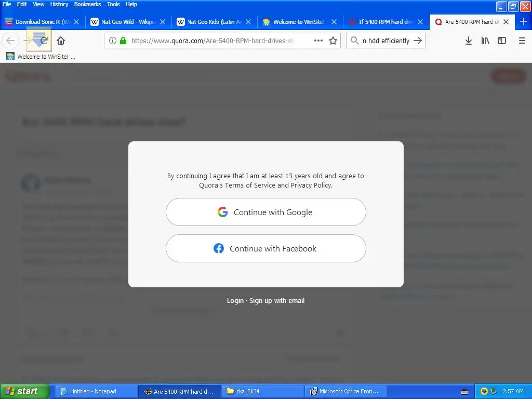
Task: Click the search magnifier icon
Action: click(354, 41)
